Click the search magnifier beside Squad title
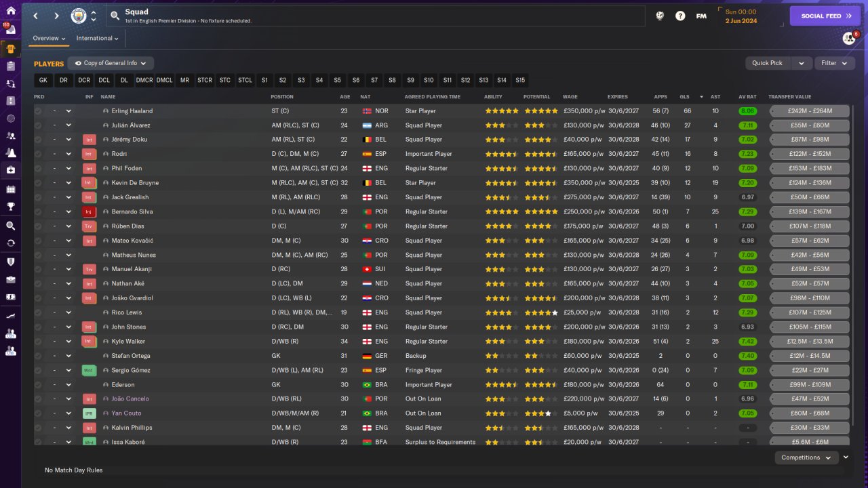Screen dimensions: 868x488 115,16
